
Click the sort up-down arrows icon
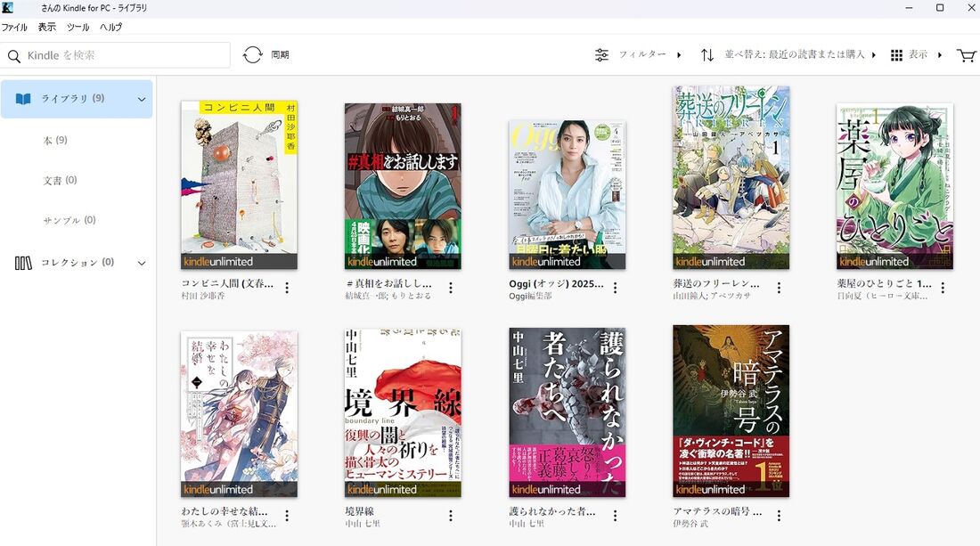point(706,55)
